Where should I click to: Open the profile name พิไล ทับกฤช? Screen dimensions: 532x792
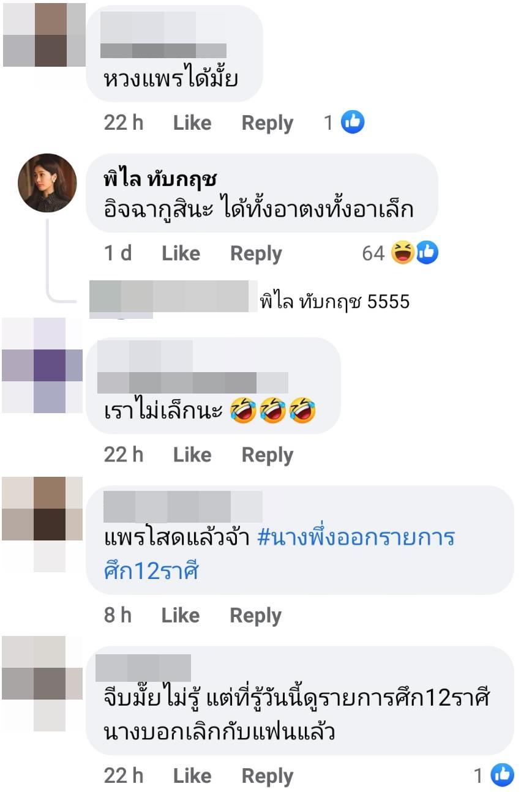(161, 180)
